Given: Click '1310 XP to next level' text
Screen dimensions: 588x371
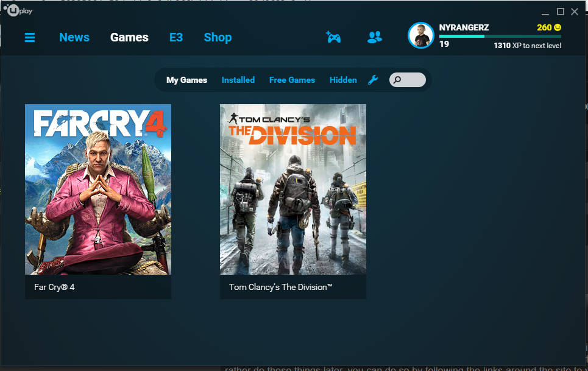Looking at the screenshot, I should [x=527, y=46].
